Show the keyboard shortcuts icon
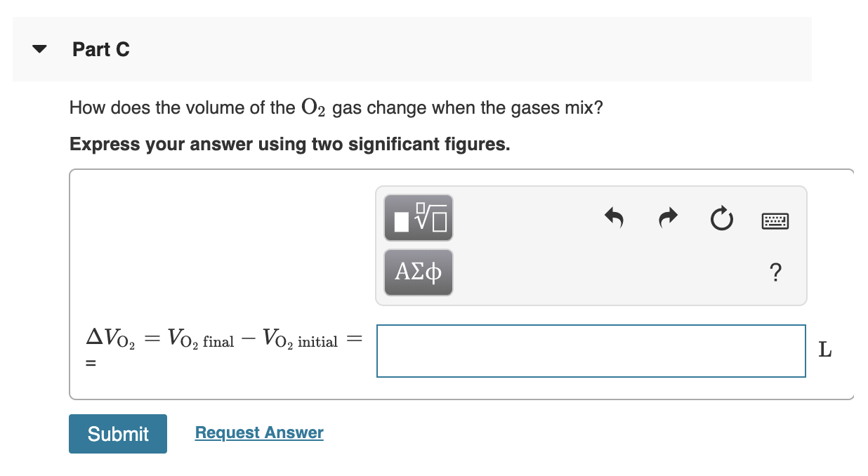 coord(775,219)
